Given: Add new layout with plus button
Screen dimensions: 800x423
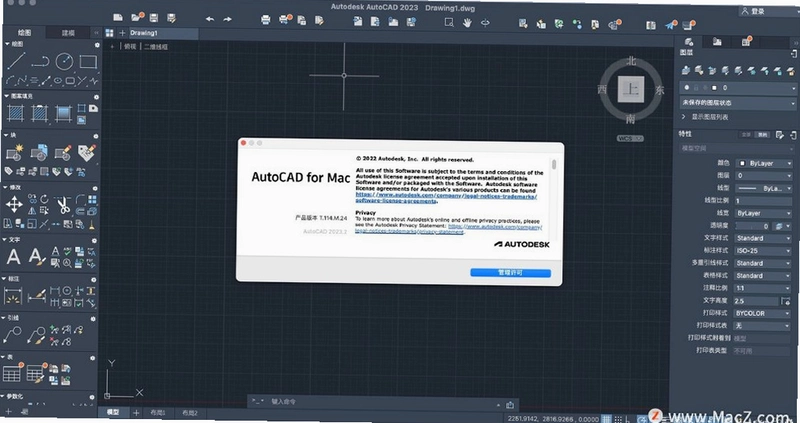Looking at the screenshot, I should click(136, 413).
